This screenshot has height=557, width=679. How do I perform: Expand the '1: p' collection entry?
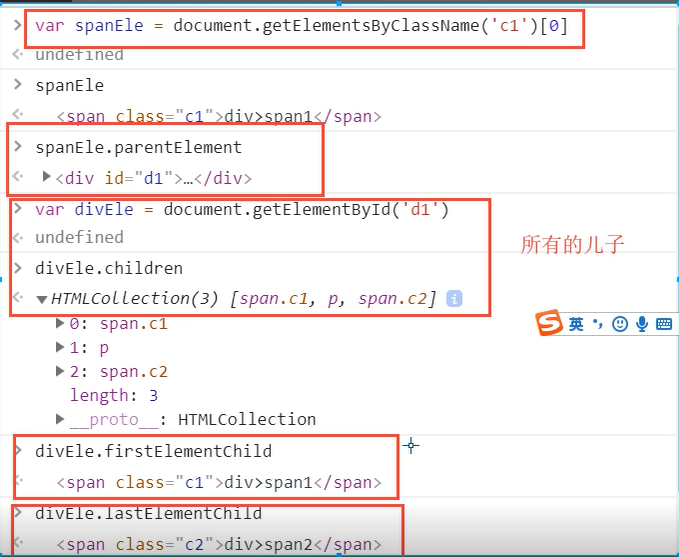point(61,348)
